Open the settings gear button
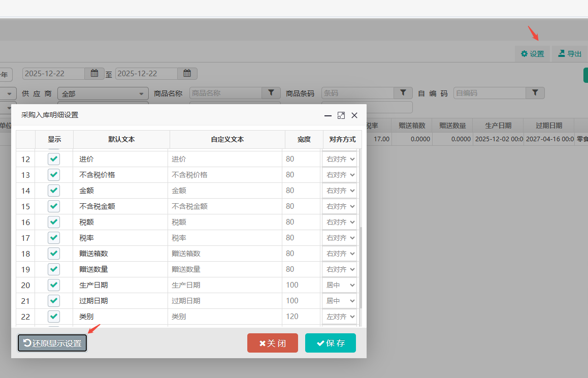The height and width of the screenshot is (378, 588). pos(532,54)
